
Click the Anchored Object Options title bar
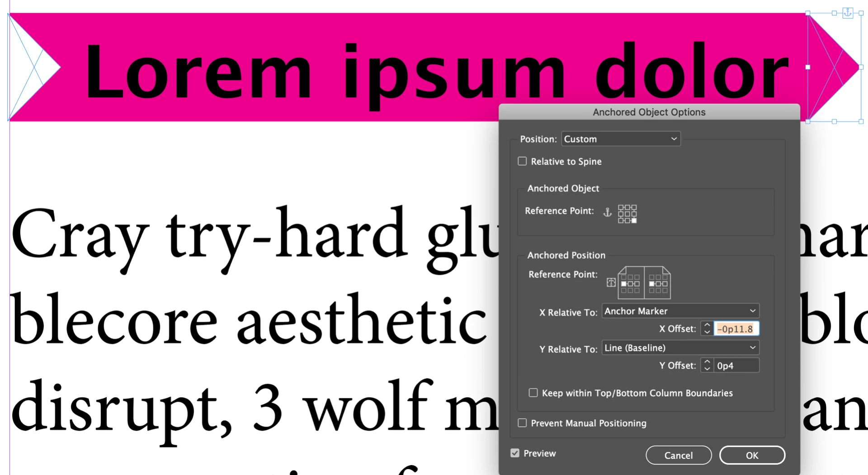click(x=649, y=112)
